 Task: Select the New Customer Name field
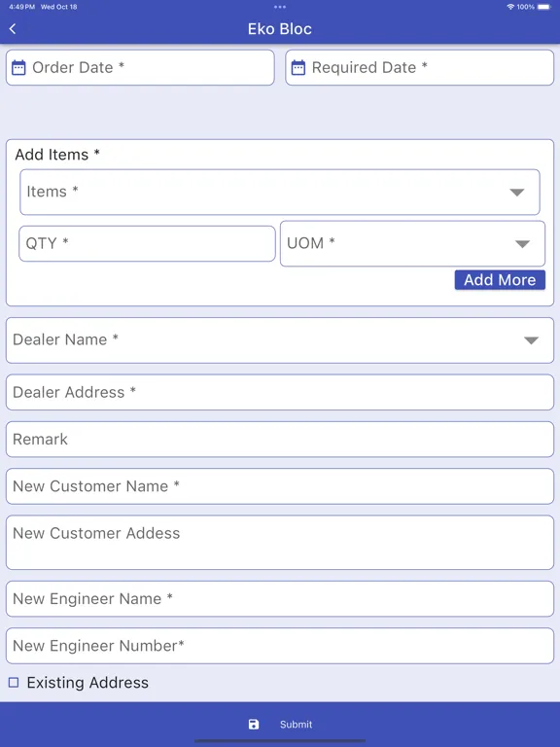pyautogui.click(x=280, y=486)
